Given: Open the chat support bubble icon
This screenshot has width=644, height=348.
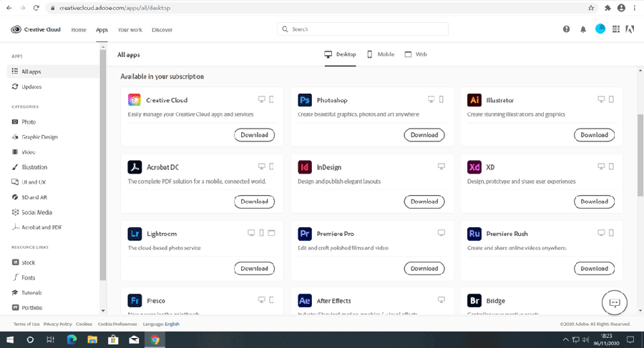Looking at the screenshot, I should (615, 302).
